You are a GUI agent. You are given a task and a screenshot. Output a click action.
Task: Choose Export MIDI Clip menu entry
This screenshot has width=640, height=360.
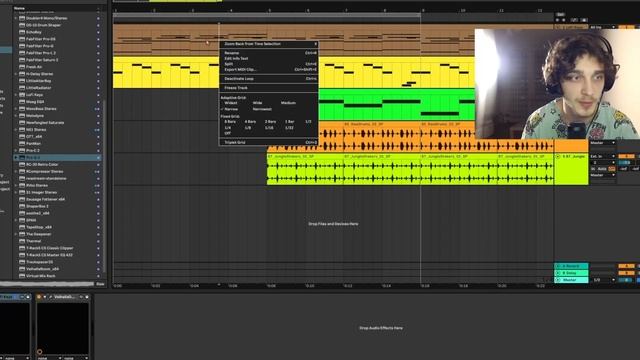coord(269,69)
